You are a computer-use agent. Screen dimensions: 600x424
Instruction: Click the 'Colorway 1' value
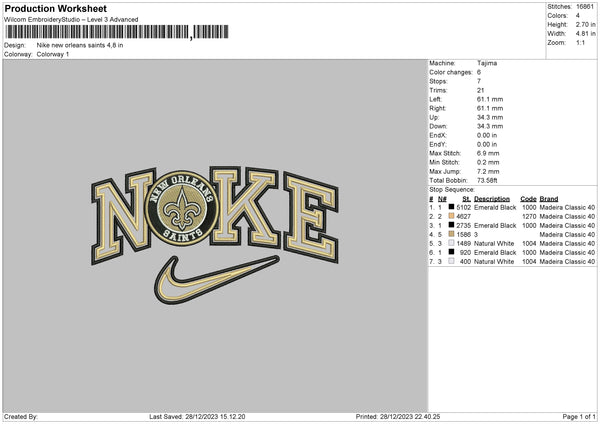(53, 54)
